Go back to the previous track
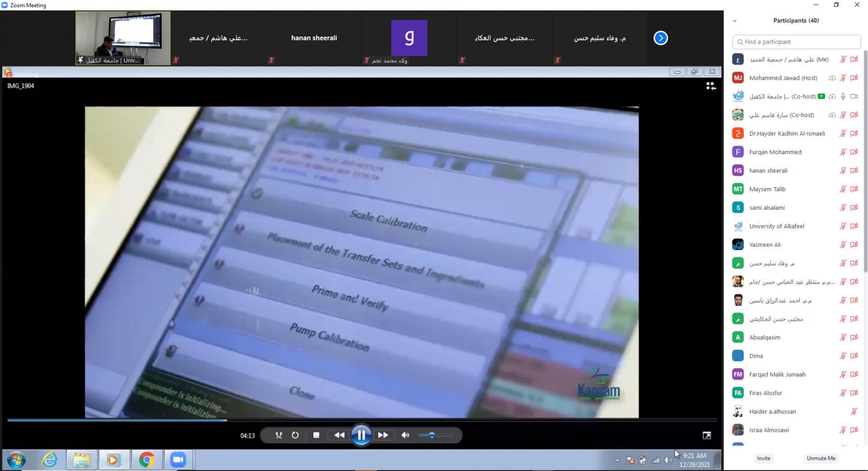 (x=339, y=435)
